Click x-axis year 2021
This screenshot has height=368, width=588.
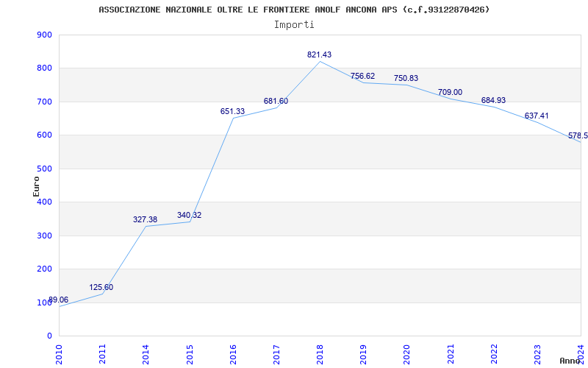pyautogui.click(x=451, y=354)
